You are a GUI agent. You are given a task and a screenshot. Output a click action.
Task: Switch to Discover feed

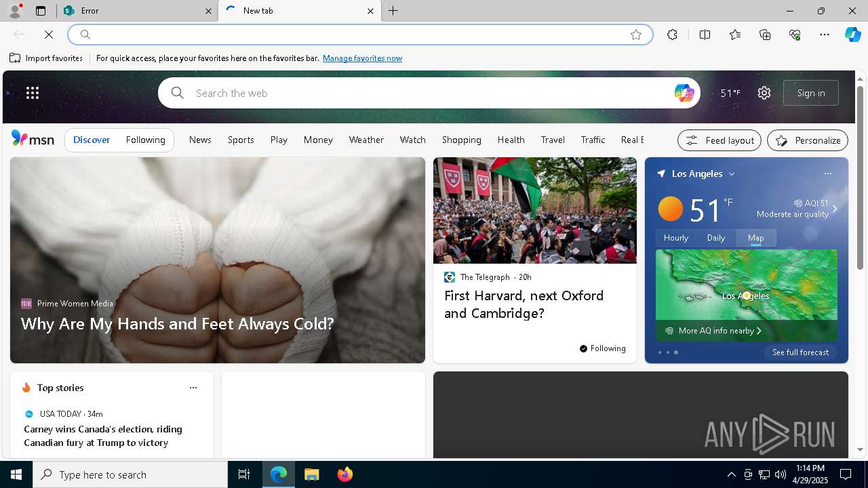tap(92, 140)
